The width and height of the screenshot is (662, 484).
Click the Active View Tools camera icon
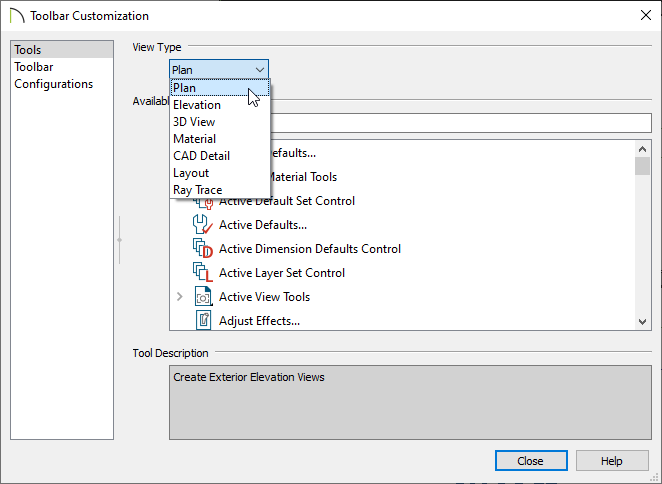[203, 296]
